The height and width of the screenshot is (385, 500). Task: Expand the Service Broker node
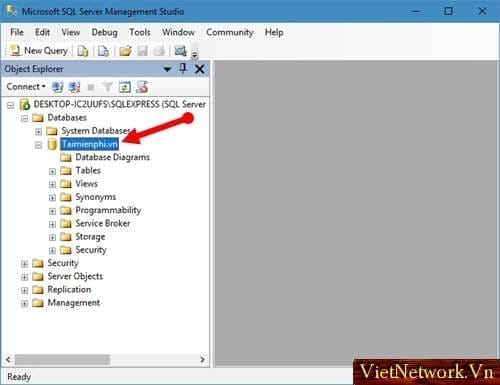tap(52, 224)
